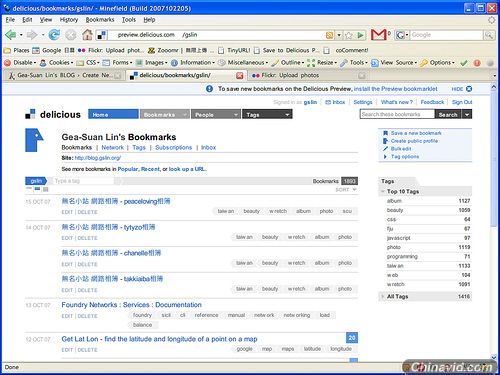Click the search magnifier icon in Google box
500x375 pixels.
pos(489,35)
